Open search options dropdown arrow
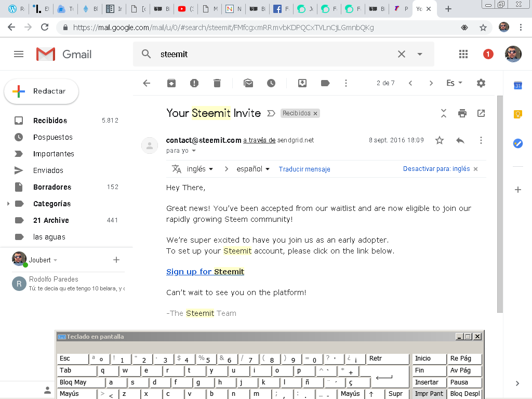 coord(420,54)
